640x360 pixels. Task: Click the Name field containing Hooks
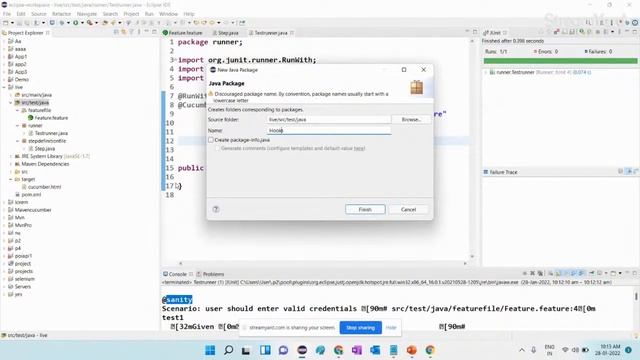click(x=329, y=131)
